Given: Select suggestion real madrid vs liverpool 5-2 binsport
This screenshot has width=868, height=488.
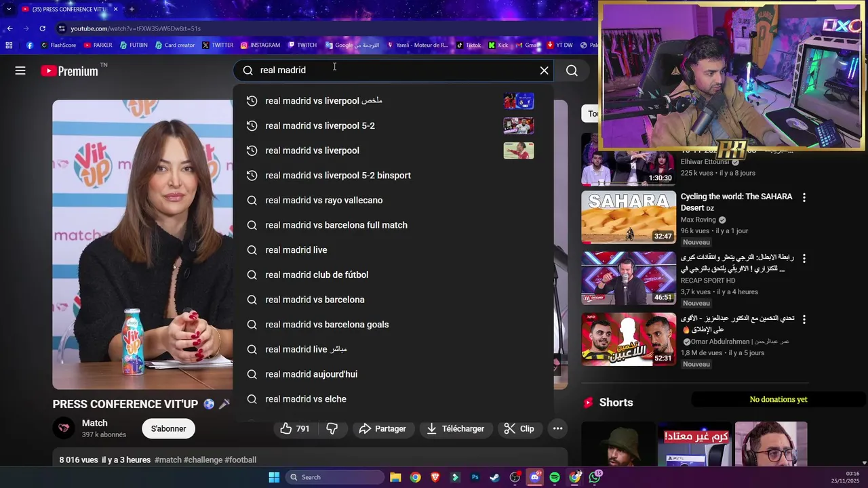Looking at the screenshot, I should [x=393, y=176].
